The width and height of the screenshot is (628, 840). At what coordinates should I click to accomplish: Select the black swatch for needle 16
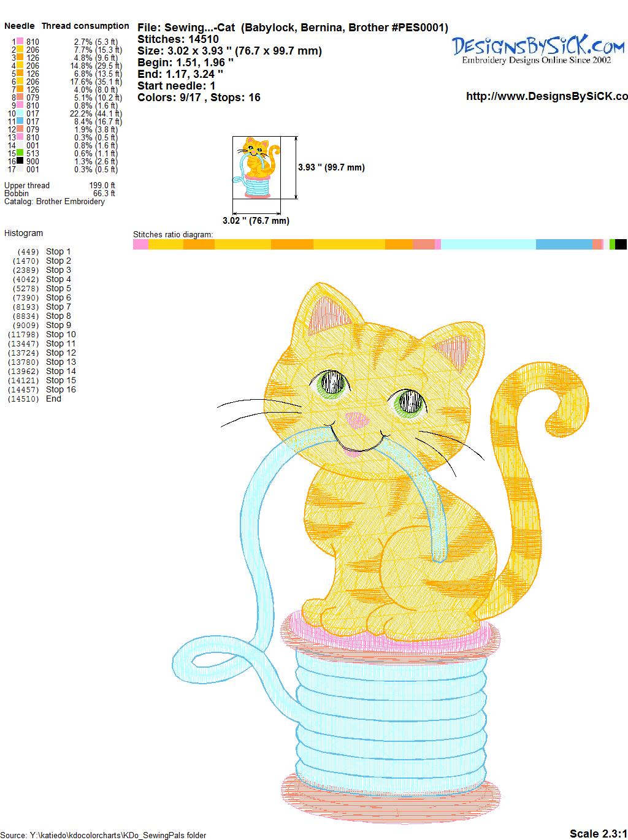pos(20,161)
